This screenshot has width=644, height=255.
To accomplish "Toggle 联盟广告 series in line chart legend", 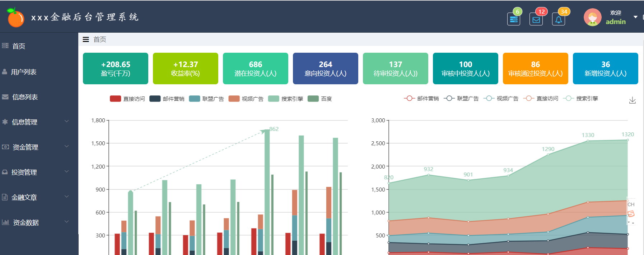I will click(x=461, y=98).
